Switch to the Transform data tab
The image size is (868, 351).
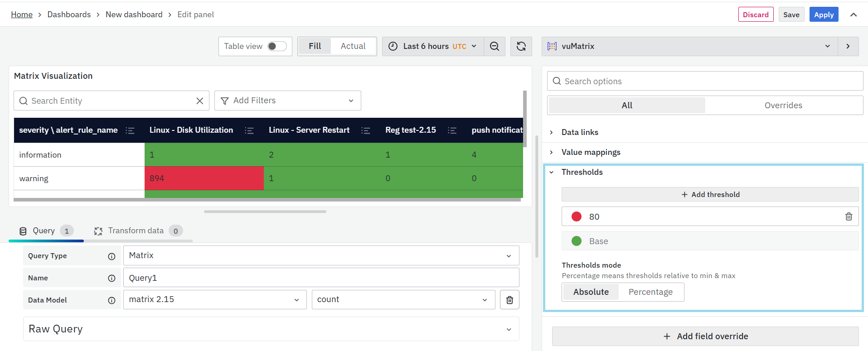pos(136,231)
